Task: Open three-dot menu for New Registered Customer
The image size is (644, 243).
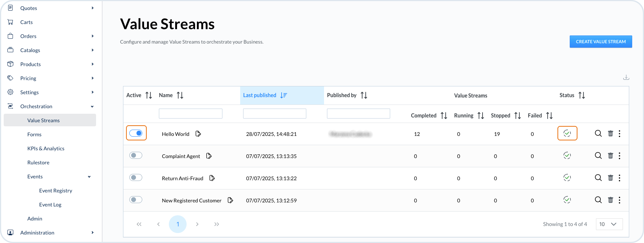Action: click(620, 200)
